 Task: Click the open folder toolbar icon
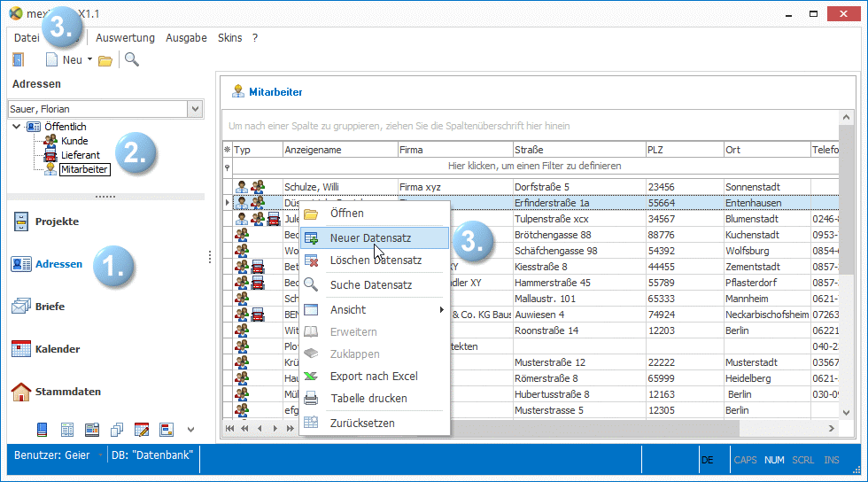click(105, 60)
